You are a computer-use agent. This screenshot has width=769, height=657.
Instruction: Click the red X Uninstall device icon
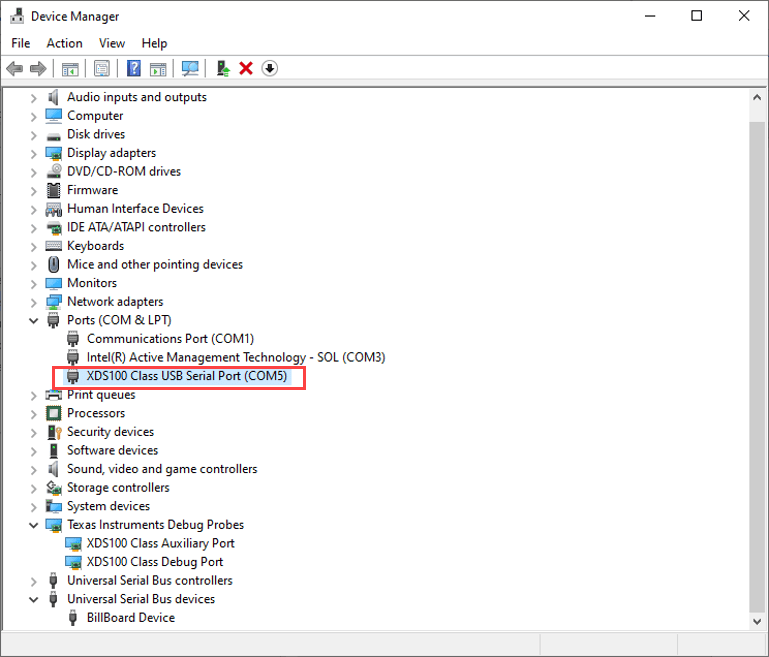246,68
